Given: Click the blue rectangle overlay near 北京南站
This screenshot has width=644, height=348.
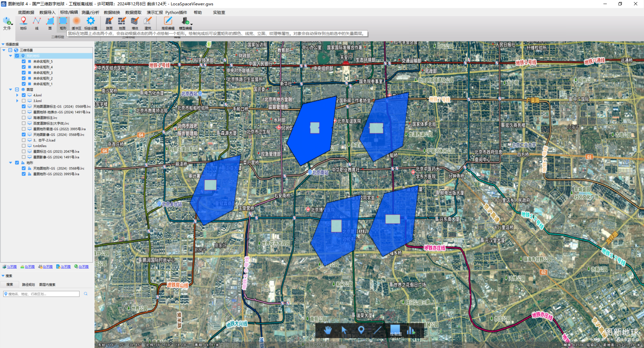Looking at the screenshot, I should click(312, 131).
